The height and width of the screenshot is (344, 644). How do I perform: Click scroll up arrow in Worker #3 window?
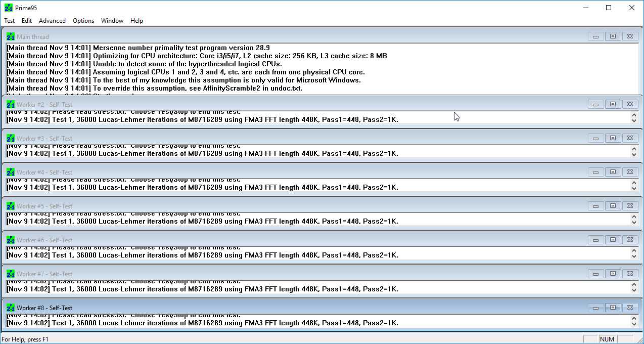pyautogui.click(x=634, y=149)
